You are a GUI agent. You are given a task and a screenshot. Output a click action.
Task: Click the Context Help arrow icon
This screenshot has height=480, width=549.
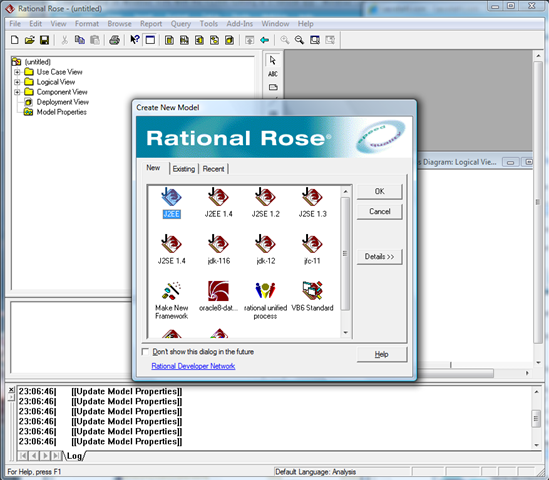click(x=135, y=40)
